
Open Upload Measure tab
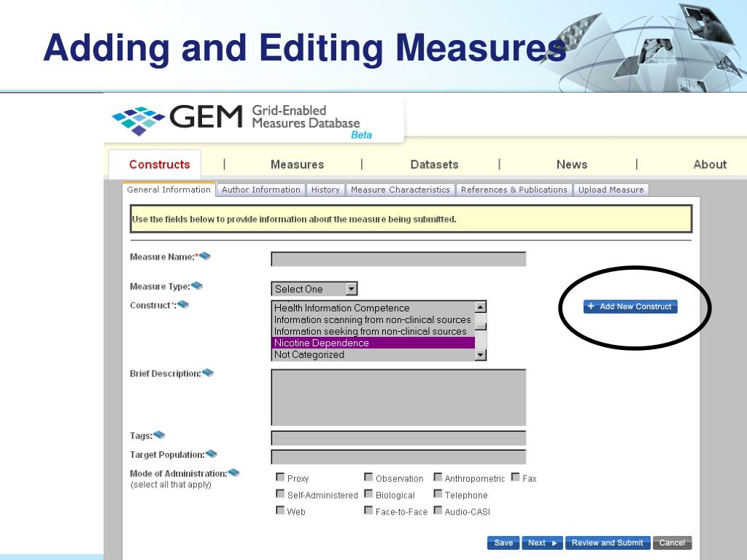(x=611, y=190)
